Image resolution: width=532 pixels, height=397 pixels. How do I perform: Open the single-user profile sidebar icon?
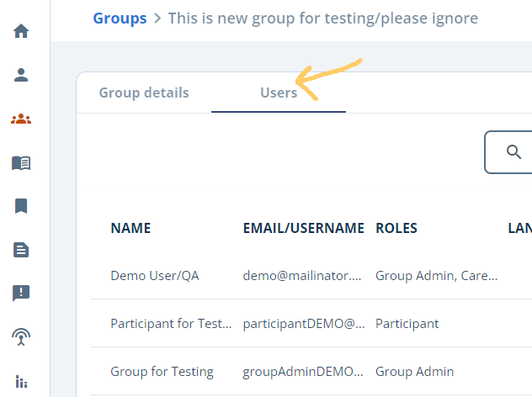pos(21,75)
